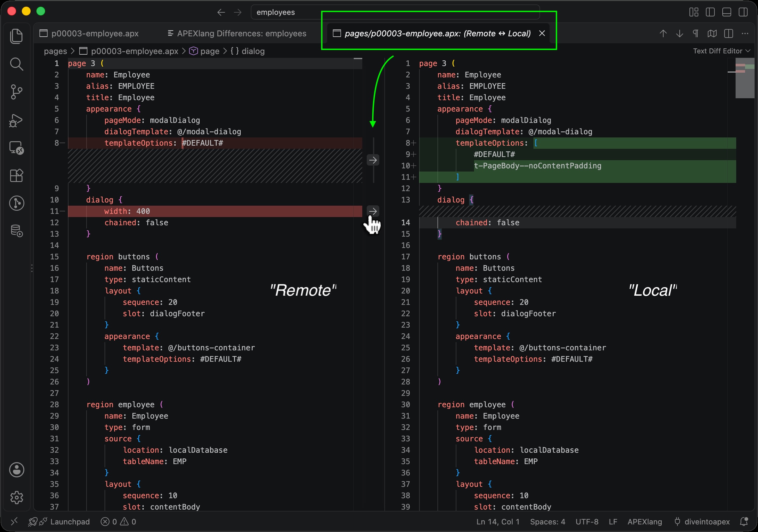Click 'alias: EMPLOYEE' in Local pane
The image size is (758, 532).
pyautogui.click(x=471, y=86)
